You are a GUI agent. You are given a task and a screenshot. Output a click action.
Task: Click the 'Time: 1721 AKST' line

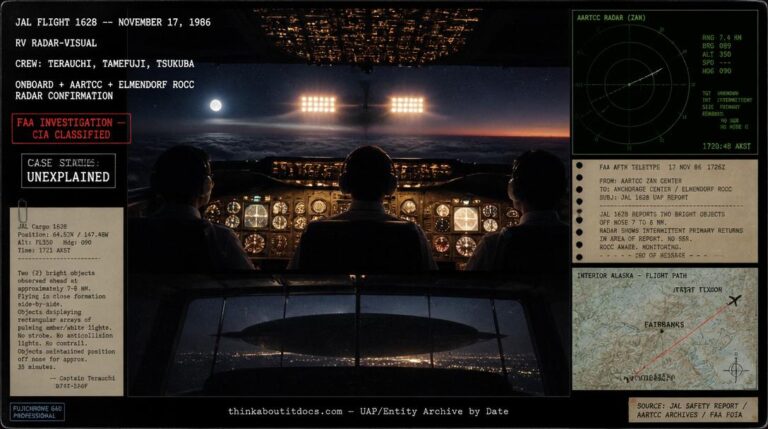(x=44, y=250)
